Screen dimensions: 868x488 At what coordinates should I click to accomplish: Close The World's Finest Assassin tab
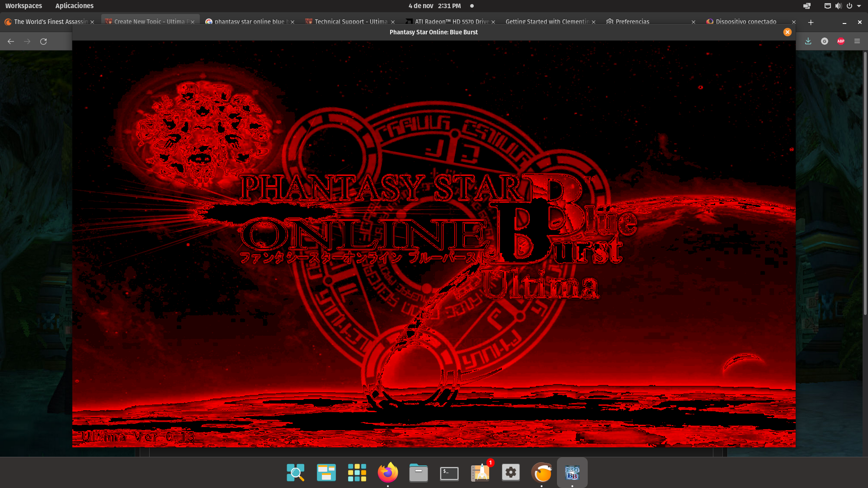tap(92, 22)
